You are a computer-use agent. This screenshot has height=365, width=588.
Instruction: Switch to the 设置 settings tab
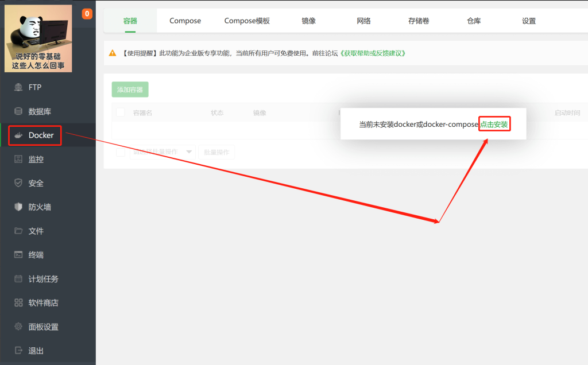pos(529,21)
